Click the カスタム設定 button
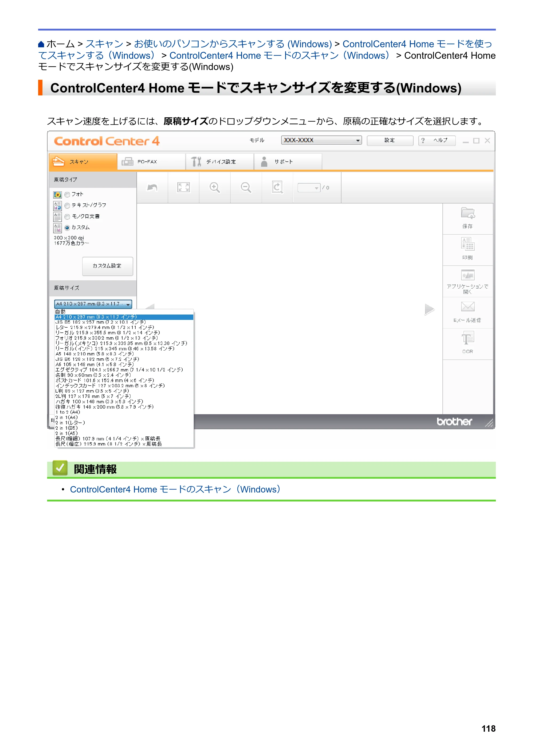The width and height of the screenshot is (534, 756). coord(108,266)
